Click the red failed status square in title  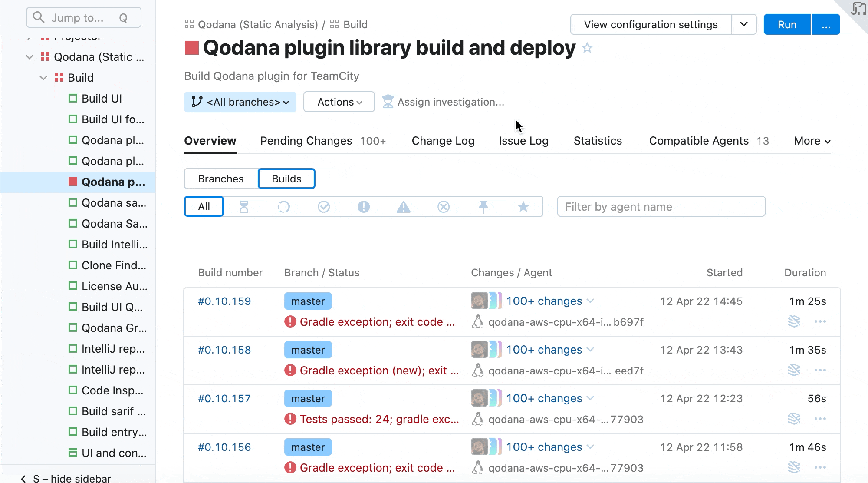[191, 48]
